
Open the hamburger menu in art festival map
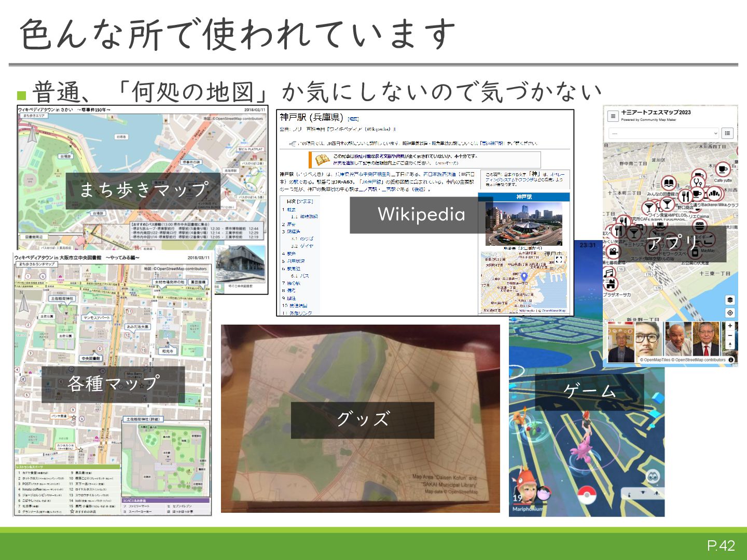pos(613,116)
